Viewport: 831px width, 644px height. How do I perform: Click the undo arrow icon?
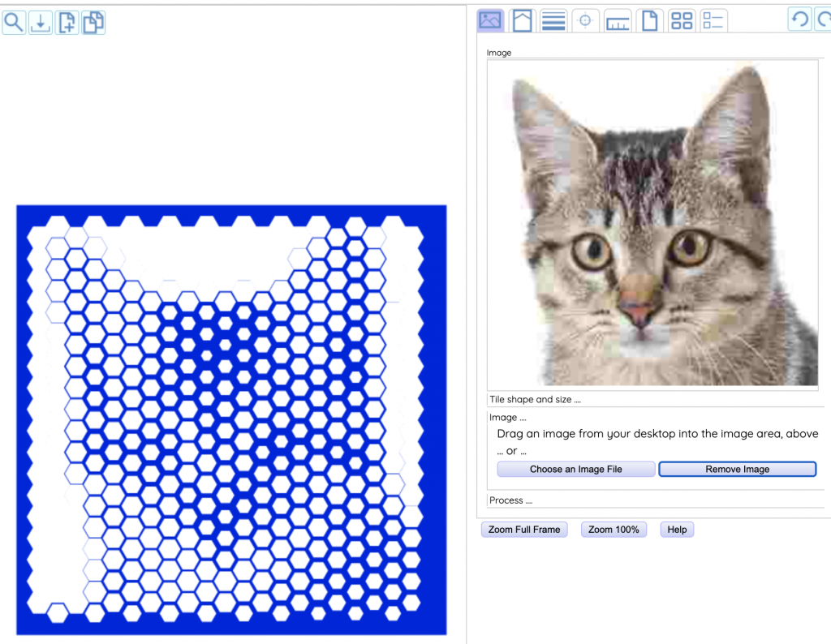click(799, 19)
